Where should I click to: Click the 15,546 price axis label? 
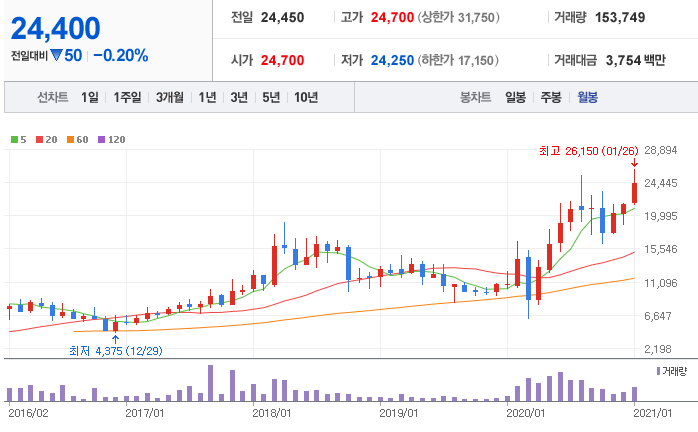point(661,249)
